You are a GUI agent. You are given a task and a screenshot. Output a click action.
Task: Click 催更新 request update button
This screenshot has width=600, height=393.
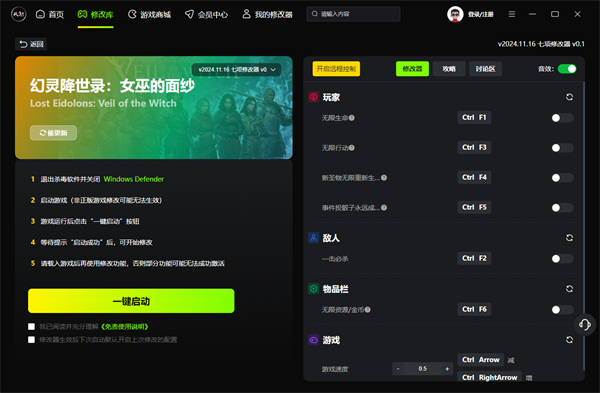point(54,133)
